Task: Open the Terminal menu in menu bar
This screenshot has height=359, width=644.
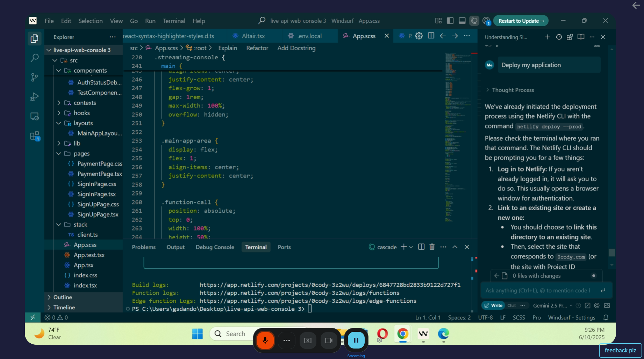Action: [174, 21]
